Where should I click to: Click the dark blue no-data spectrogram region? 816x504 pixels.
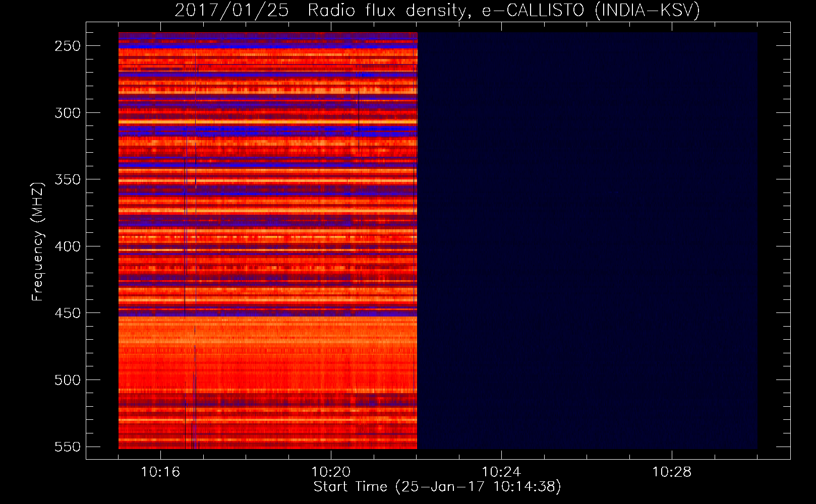pyautogui.click(x=588, y=240)
